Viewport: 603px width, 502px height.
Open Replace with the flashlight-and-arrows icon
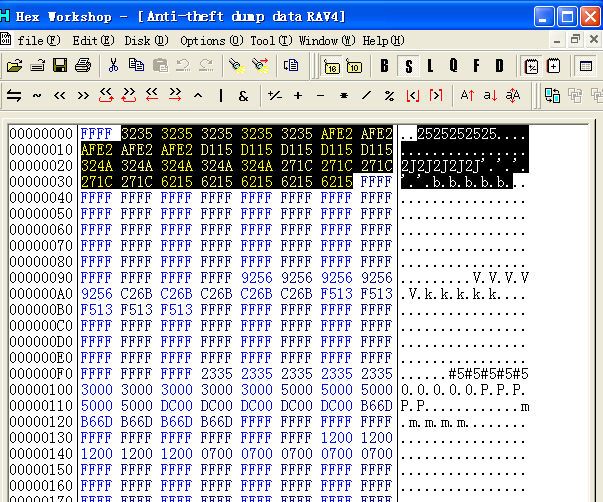pyautogui.click(x=260, y=65)
